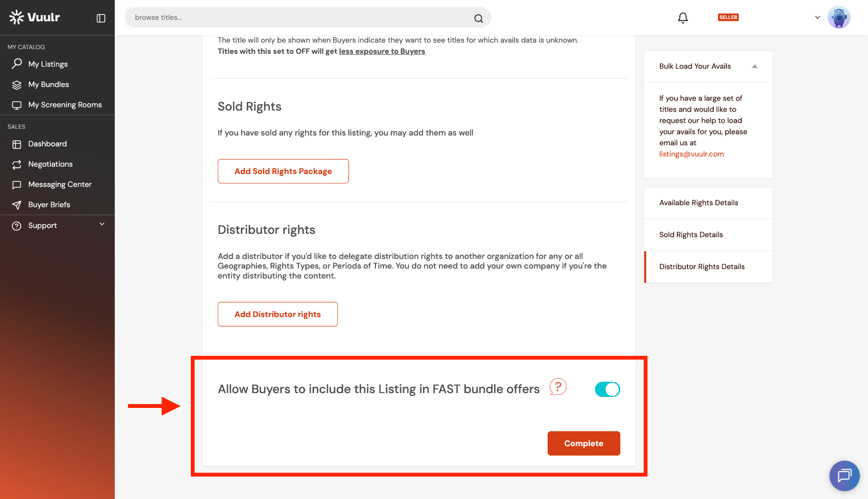This screenshot has width=868, height=499.
Task: Click the Vuulr logo
Action: click(35, 17)
